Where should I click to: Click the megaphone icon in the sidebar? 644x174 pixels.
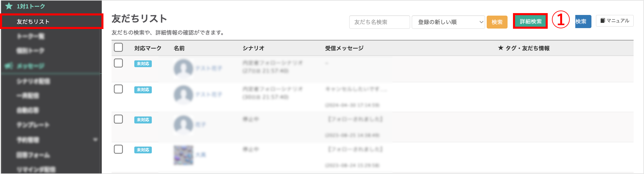point(9,66)
